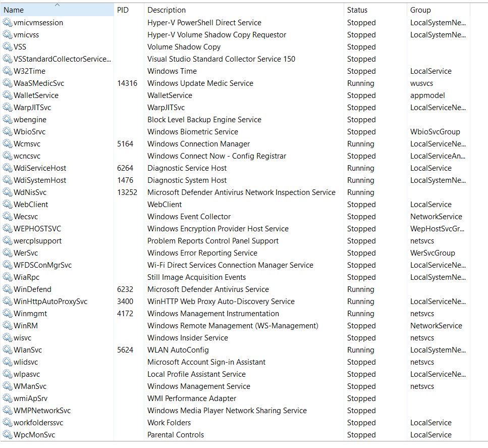Click the gear icon beside vmicvmsession
Image resolution: width=488 pixels, height=448 pixels.
pyautogui.click(x=8, y=22)
